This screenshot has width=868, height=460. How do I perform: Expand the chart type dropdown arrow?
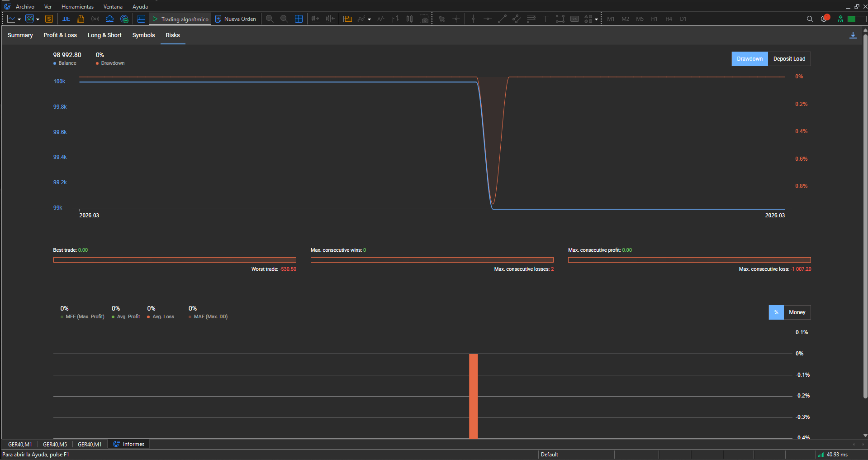19,19
